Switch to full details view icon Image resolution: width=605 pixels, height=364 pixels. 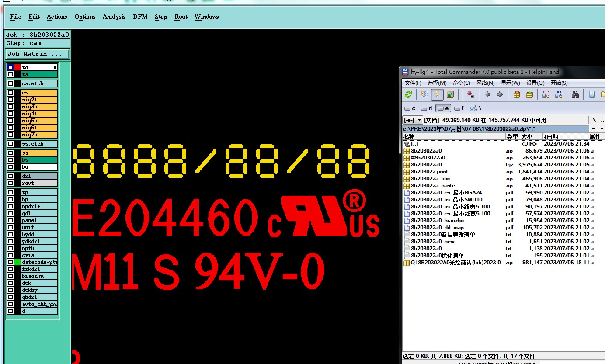[x=437, y=94]
